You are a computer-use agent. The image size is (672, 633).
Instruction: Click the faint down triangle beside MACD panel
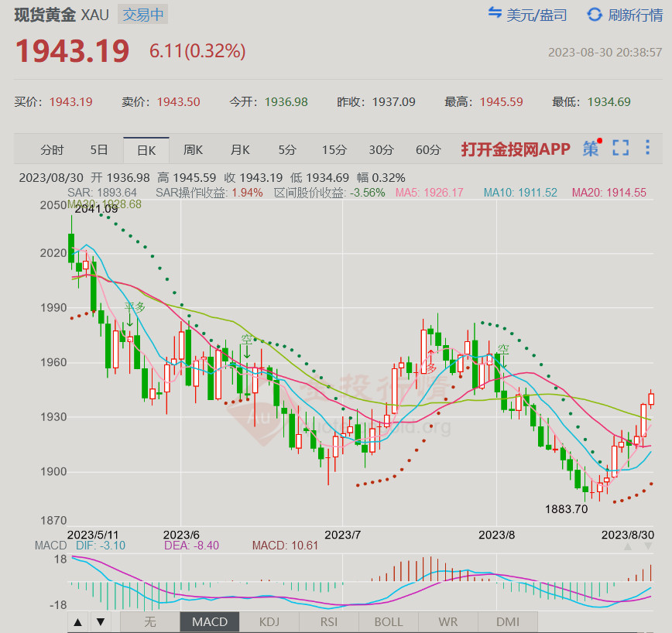646,546
